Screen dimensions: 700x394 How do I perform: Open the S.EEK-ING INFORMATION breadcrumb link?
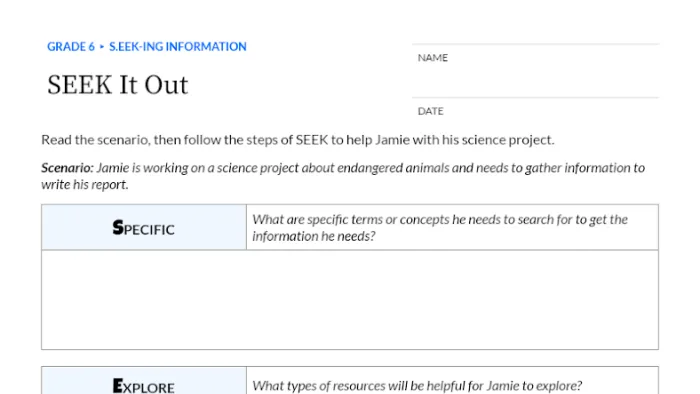(x=178, y=46)
